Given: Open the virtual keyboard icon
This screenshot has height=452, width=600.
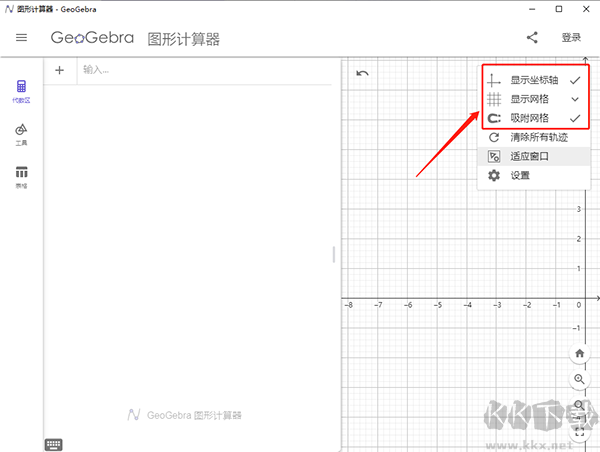Looking at the screenshot, I should pyautogui.click(x=54, y=444).
